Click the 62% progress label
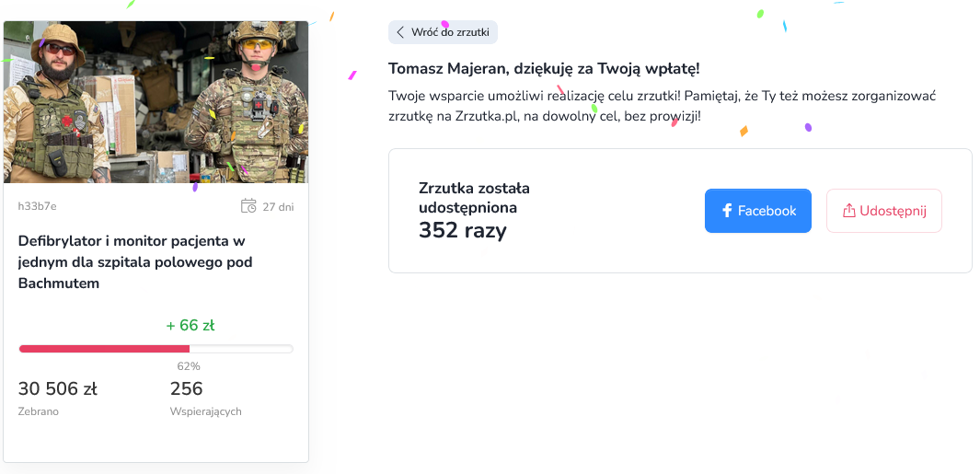The image size is (980, 474). click(x=189, y=366)
